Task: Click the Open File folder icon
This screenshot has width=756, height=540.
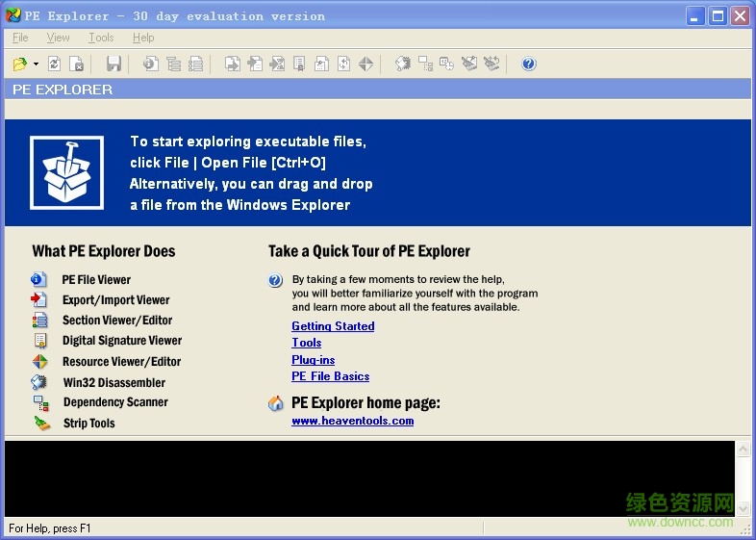Action: click(19, 64)
